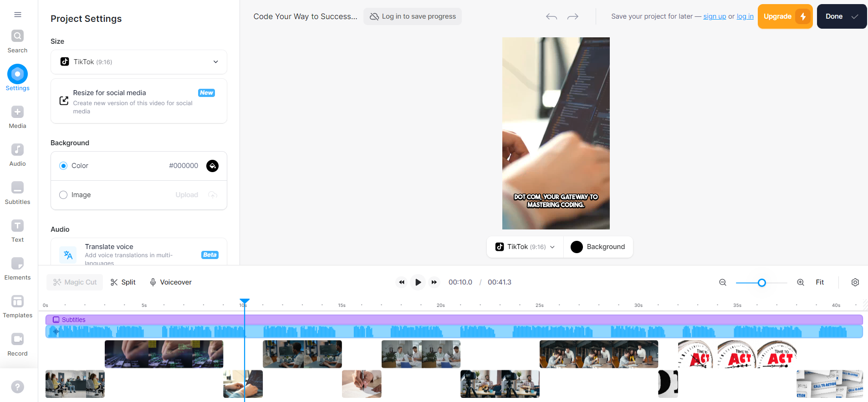Screen dimensions: 868x402
Task: Switch to the Templates tab
Action: tap(18, 306)
